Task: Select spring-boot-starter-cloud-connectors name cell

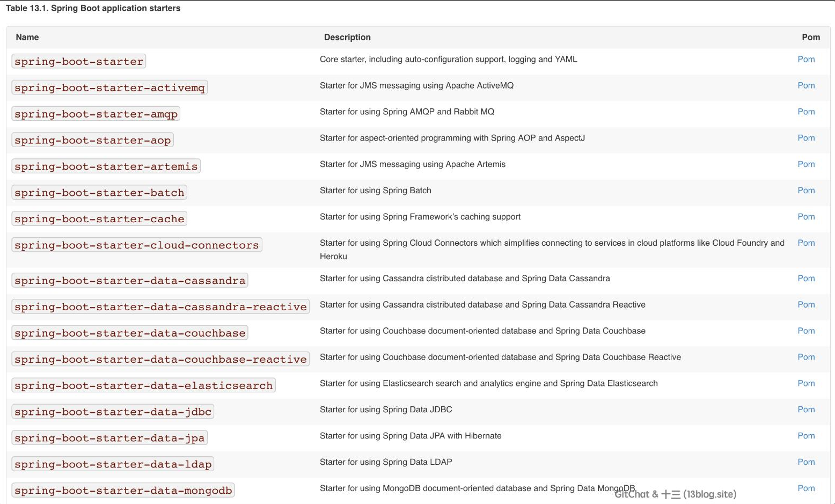Action: [137, 246]
